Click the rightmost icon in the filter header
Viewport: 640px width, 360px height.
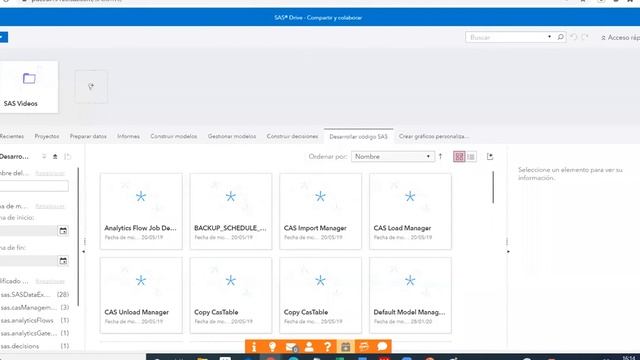[x=67, y=156]
